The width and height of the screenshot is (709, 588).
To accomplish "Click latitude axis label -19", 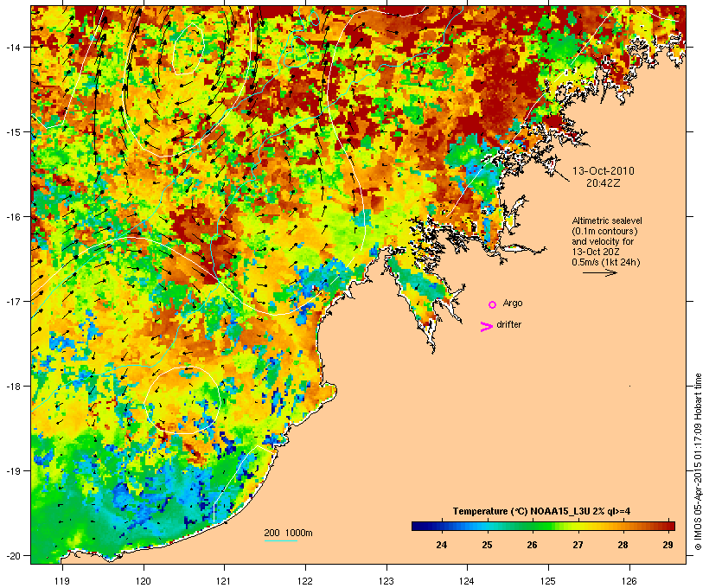I will click(13, 471).
